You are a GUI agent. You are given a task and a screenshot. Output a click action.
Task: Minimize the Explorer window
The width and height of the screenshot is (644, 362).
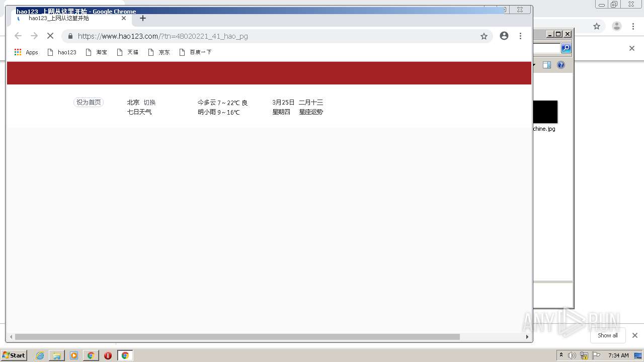pyautogui.click(x=550, y=34)
